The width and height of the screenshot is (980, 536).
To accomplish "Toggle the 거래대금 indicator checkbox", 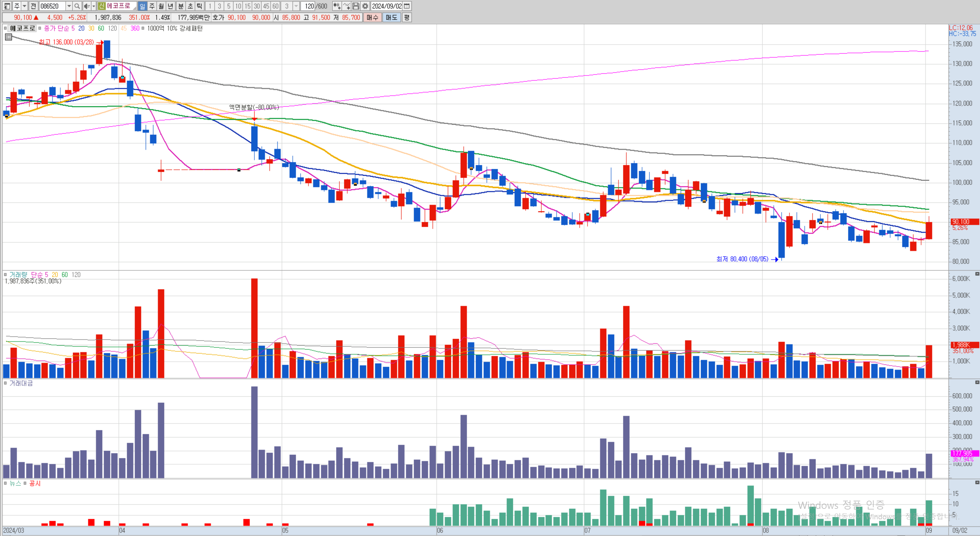I will [x=5, y=383].
